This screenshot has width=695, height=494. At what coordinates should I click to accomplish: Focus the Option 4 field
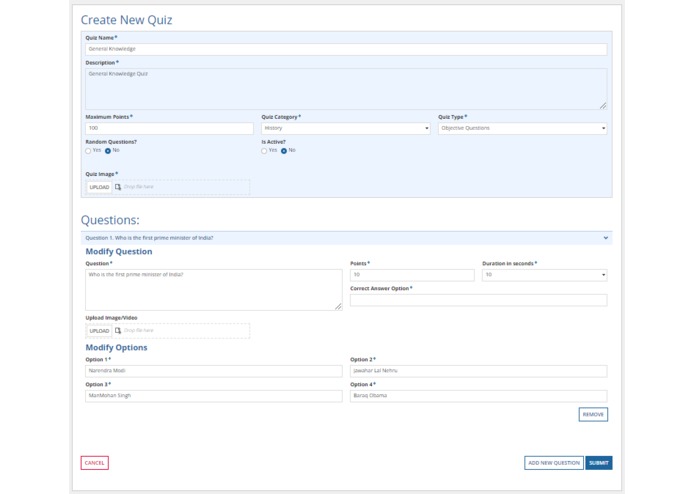[479, 396]
